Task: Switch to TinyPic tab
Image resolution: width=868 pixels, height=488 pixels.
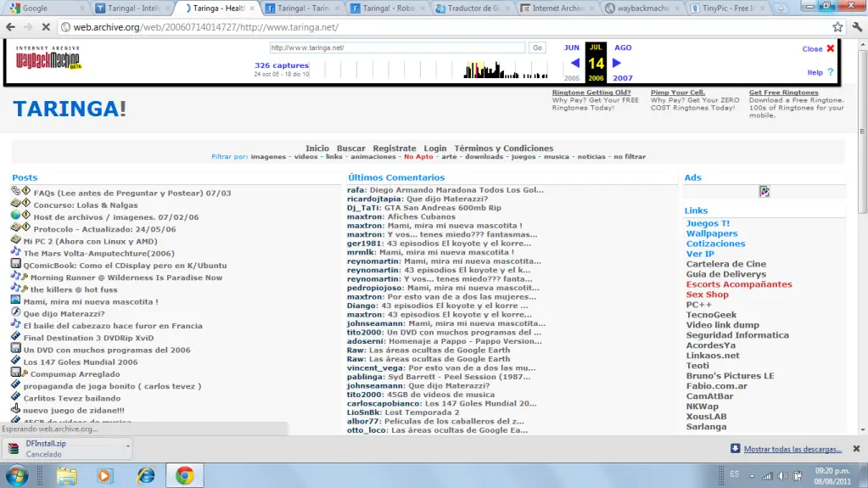Action: tap(728, 8)
